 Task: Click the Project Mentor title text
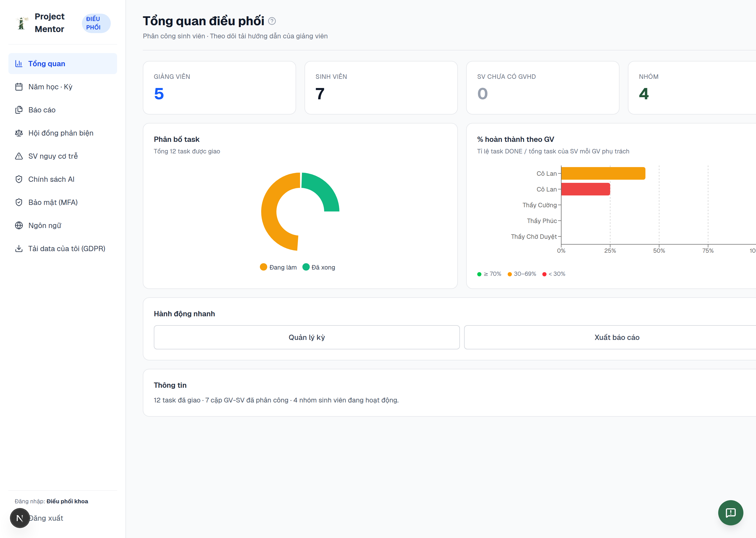[x=50, y=23]
